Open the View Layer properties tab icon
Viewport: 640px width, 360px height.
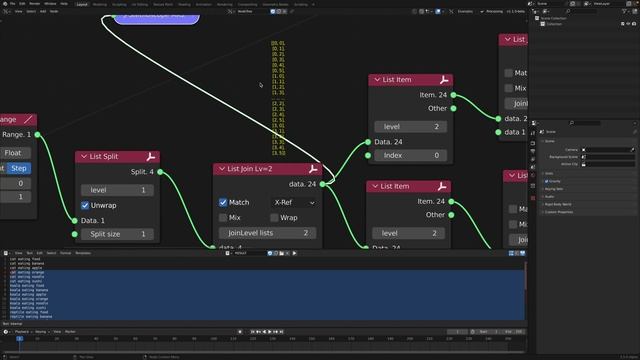tap(533, 160)
